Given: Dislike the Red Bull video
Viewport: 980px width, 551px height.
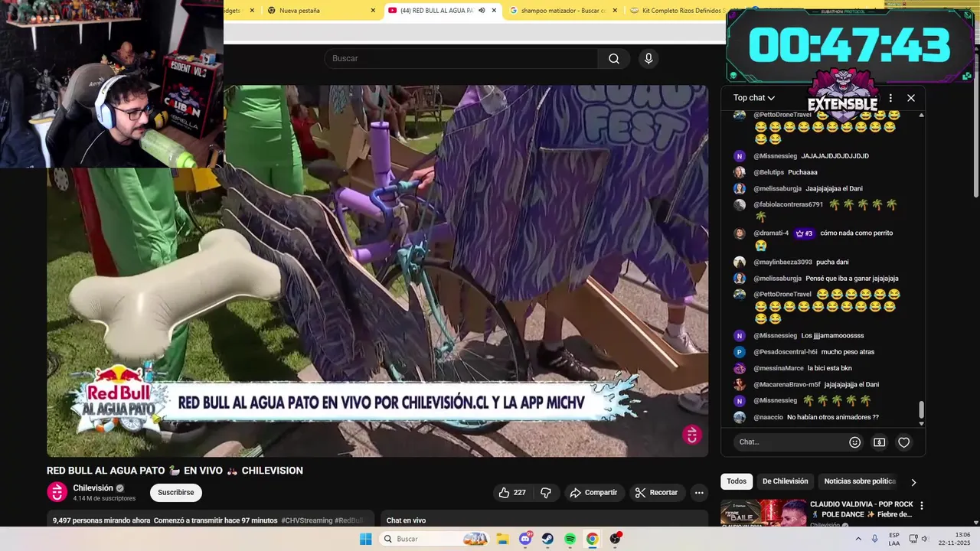Looking at the screenshot, I should 546,492.
